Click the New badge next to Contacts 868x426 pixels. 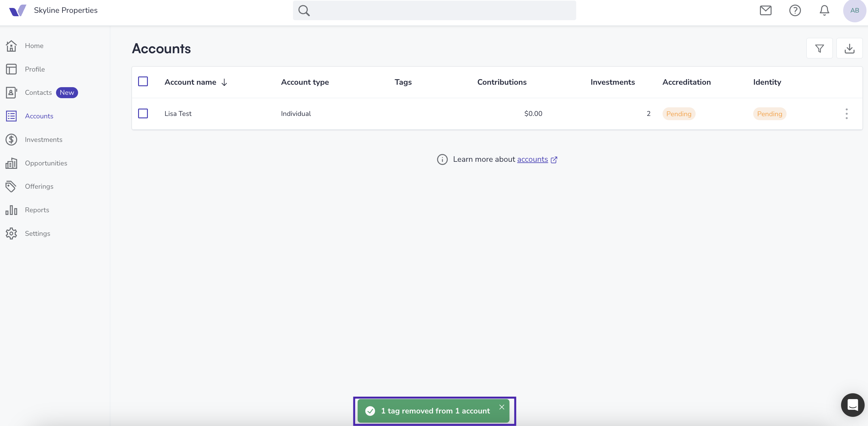tap(67, 93)
